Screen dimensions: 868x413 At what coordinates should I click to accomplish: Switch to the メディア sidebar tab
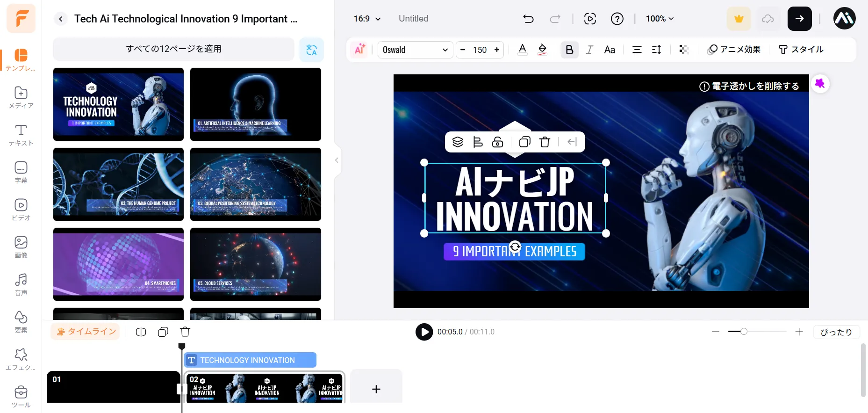point(21,98)
